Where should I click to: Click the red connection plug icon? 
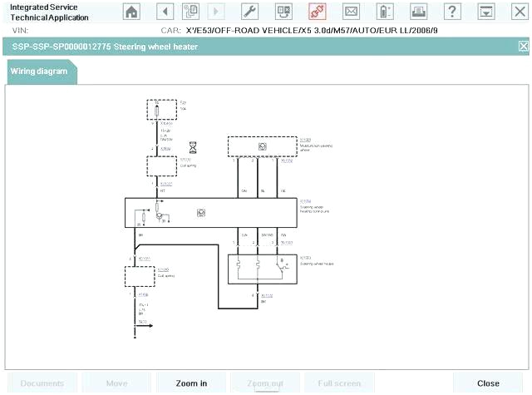pos(317,12)
